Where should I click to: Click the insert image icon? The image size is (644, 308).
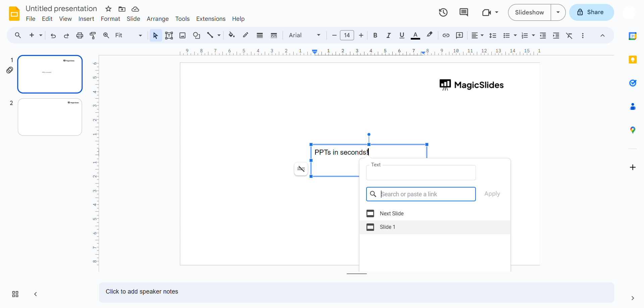(x=182, y=35)
